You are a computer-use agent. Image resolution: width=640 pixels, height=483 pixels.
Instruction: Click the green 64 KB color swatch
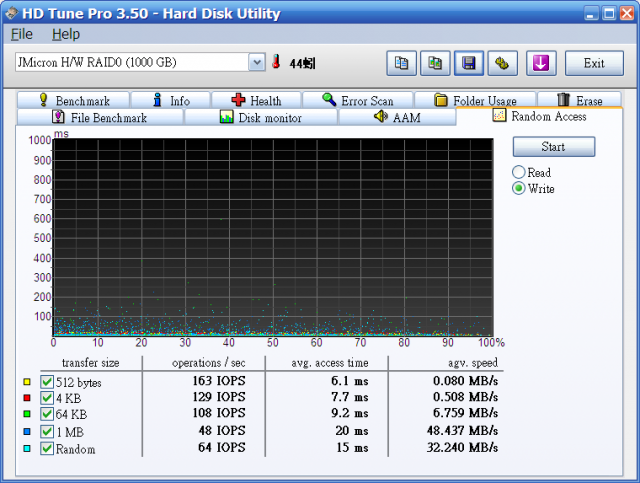click(27, 414)
